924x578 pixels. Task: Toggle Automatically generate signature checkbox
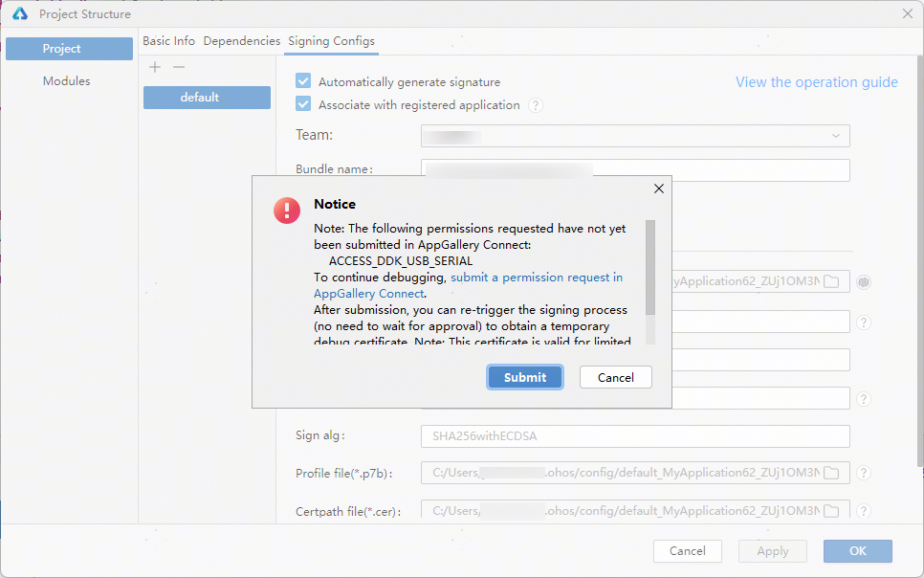point(303,81)
